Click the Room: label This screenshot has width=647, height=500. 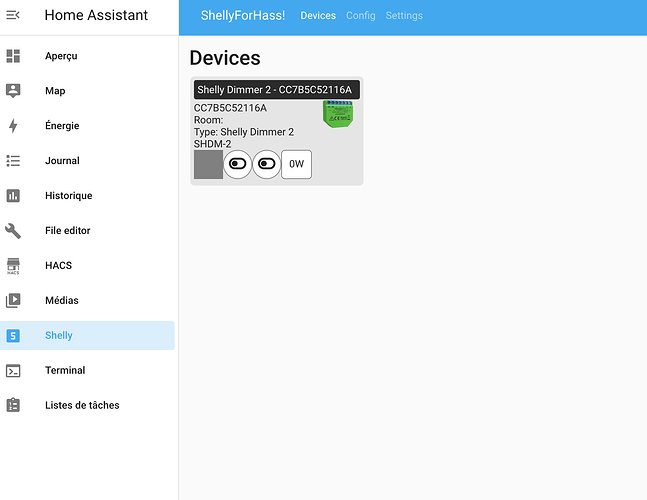click(208, 120)
